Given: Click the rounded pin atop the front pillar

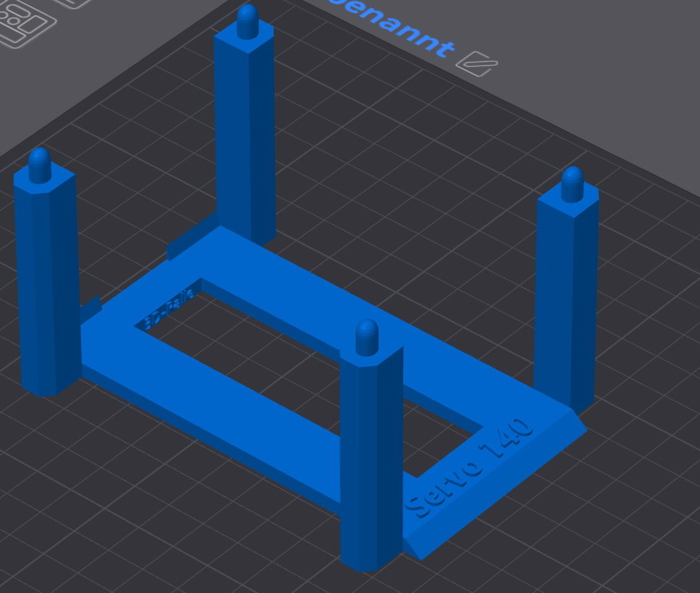Looking at the screenshot, I should (x=367, y=336).
